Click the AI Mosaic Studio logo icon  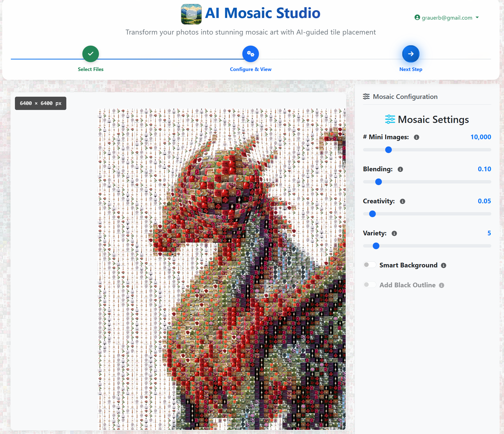tap(191, 13)
